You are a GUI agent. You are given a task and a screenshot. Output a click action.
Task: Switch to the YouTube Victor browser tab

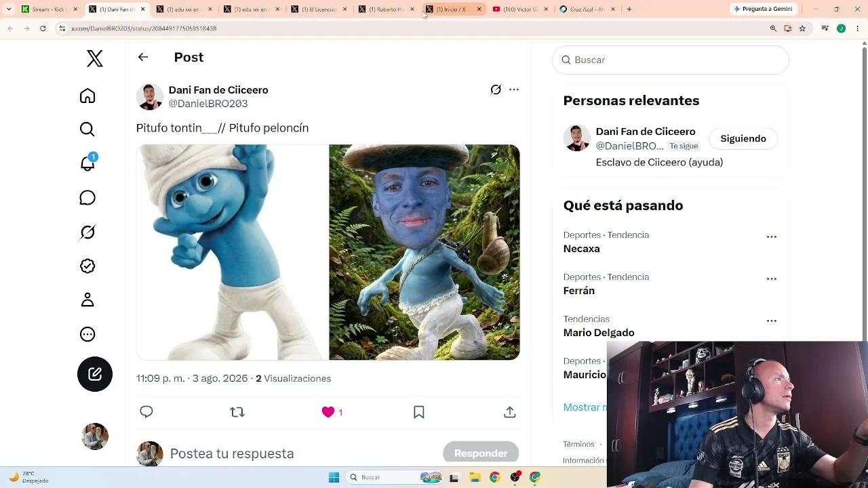tap(521, 9)
